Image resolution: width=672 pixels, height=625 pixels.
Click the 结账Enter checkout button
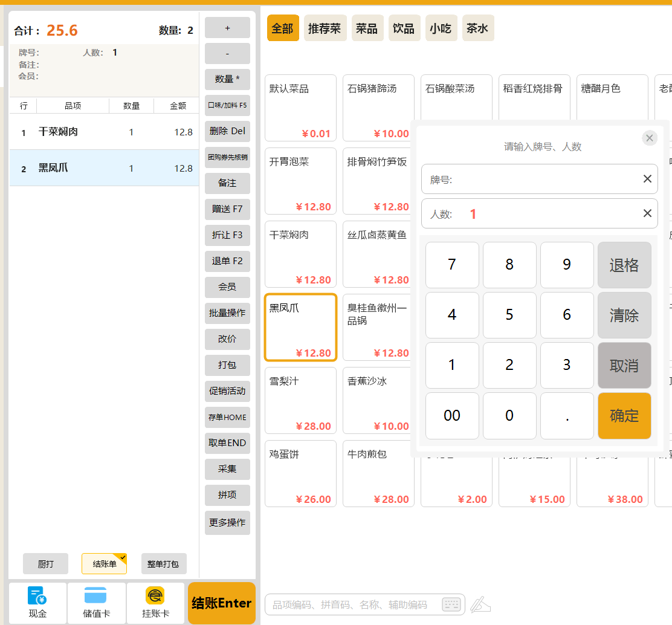click(x=221, y=603)
